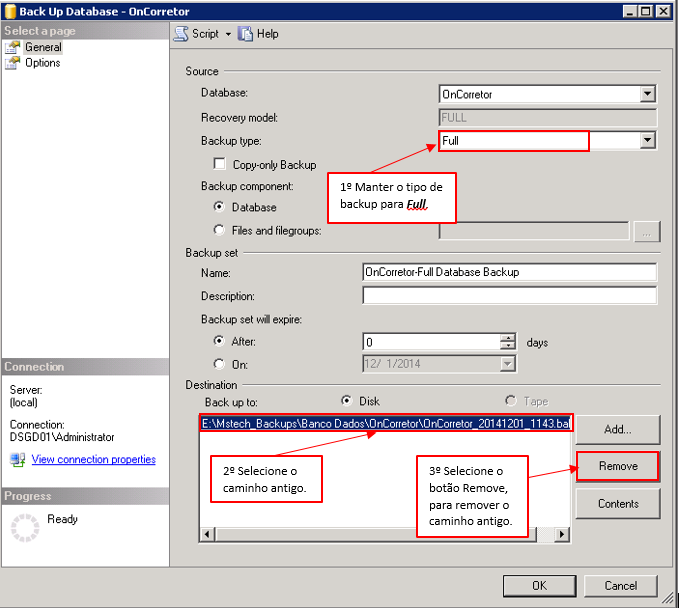Viewport: 680px width, 608px height.
Task: Click the destination list scroll right arrow
Action: tap(562, 534)
